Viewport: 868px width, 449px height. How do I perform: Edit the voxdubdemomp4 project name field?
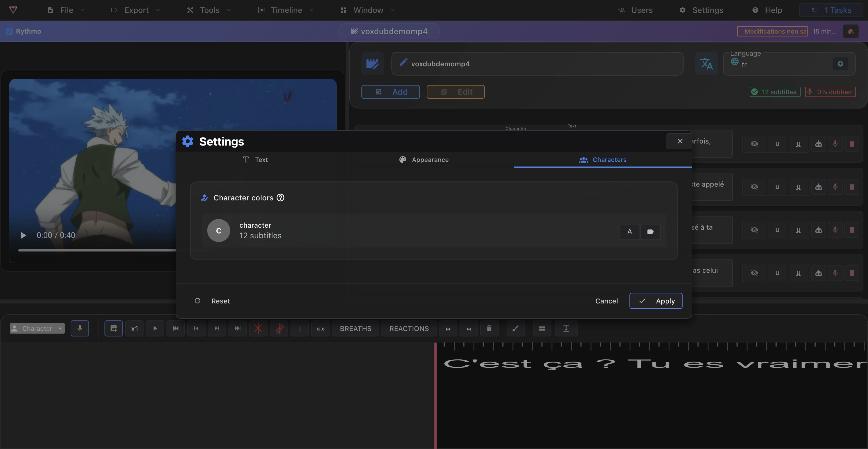pyautogui.click(x=537, y=64)
